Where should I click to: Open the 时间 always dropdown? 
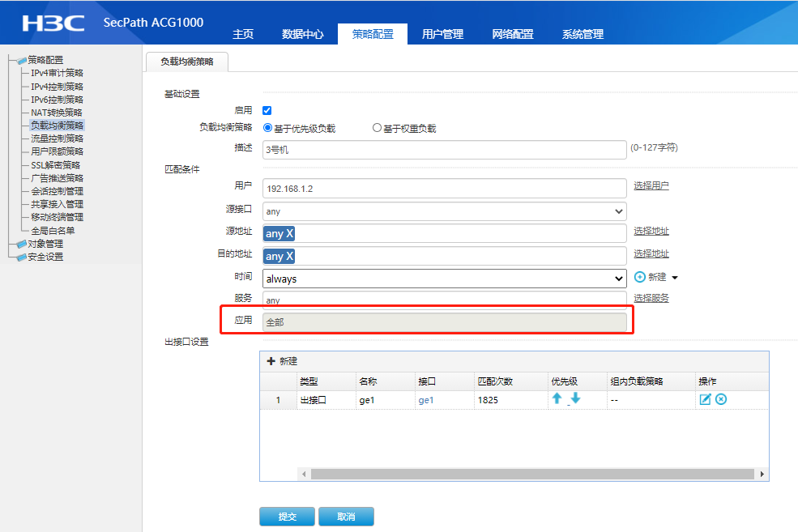[x=445, y=279]
